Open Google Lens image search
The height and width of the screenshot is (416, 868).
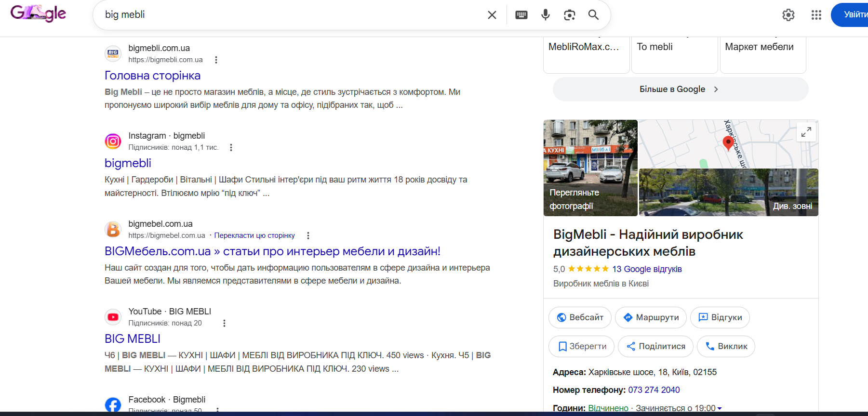(570, 15)
